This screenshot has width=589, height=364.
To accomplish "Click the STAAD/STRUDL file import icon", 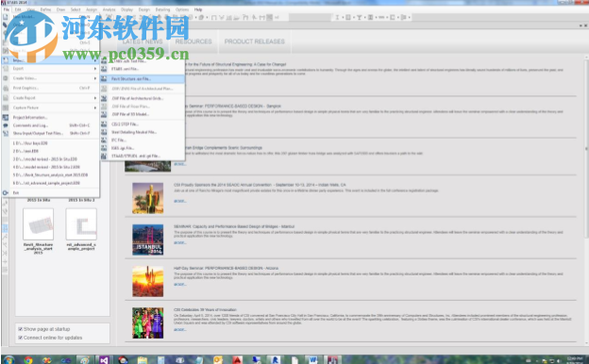I will pyautogui.click(x=104, y=156).
